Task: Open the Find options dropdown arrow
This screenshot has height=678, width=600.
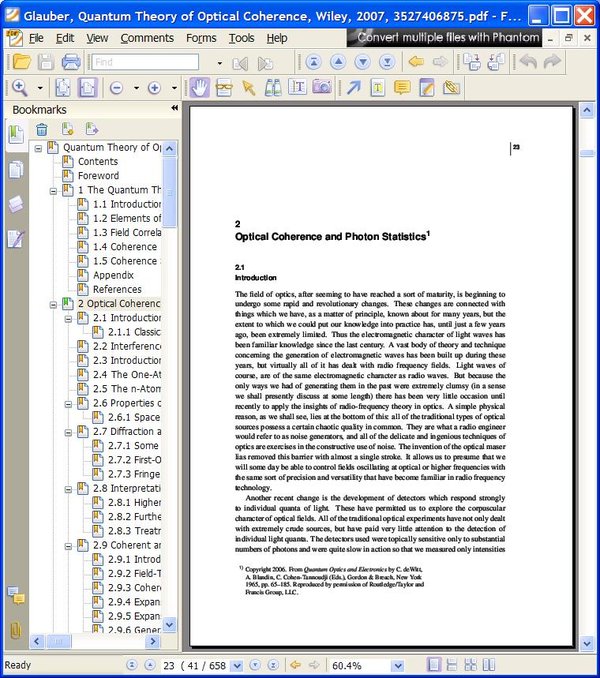Action: pyautogui.click(x=220, y=64)
